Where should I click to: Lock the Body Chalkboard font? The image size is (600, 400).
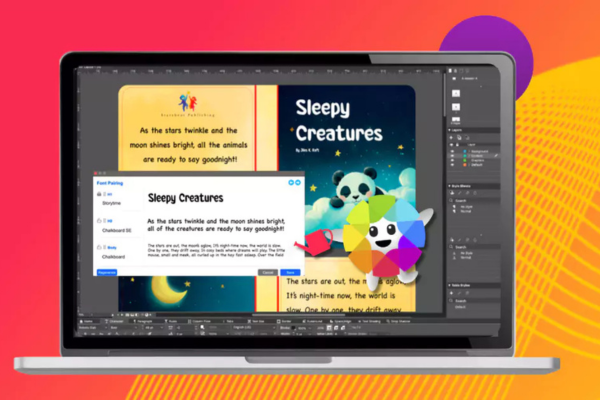tap(99, 247)
